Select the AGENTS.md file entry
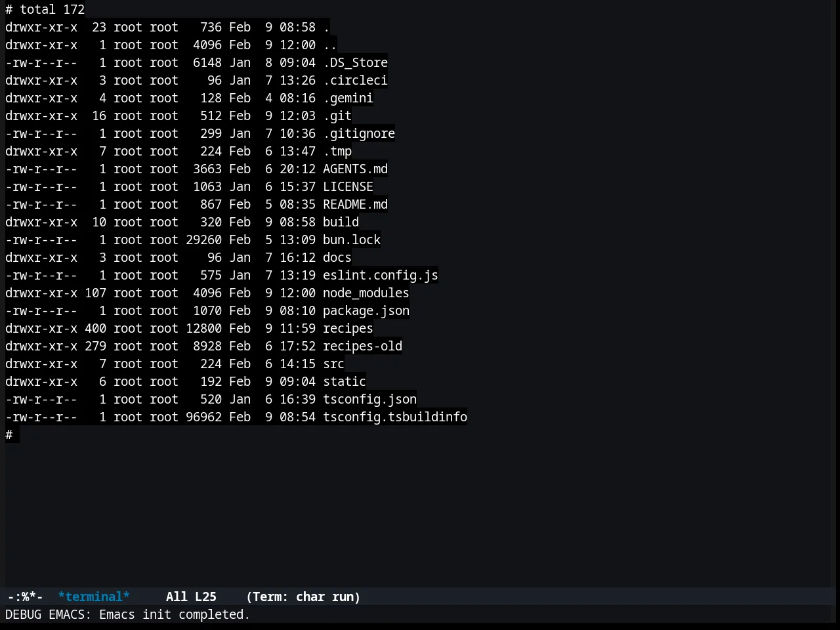 355,169
